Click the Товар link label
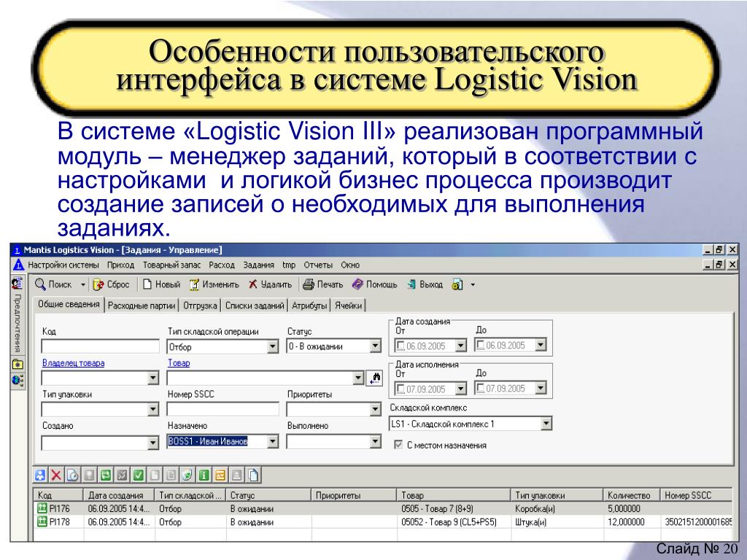 (179, 363)
